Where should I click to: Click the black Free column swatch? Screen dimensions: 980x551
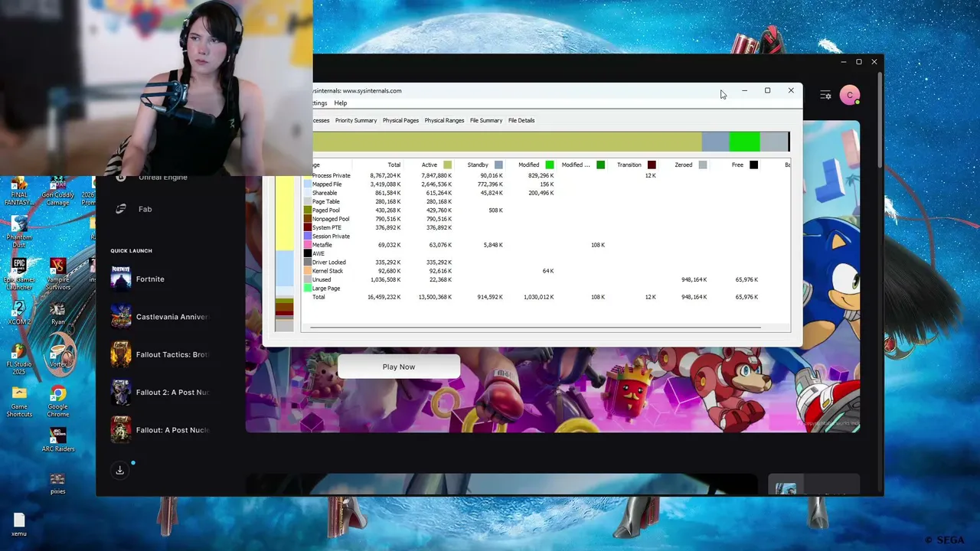(x=753, y=165)
